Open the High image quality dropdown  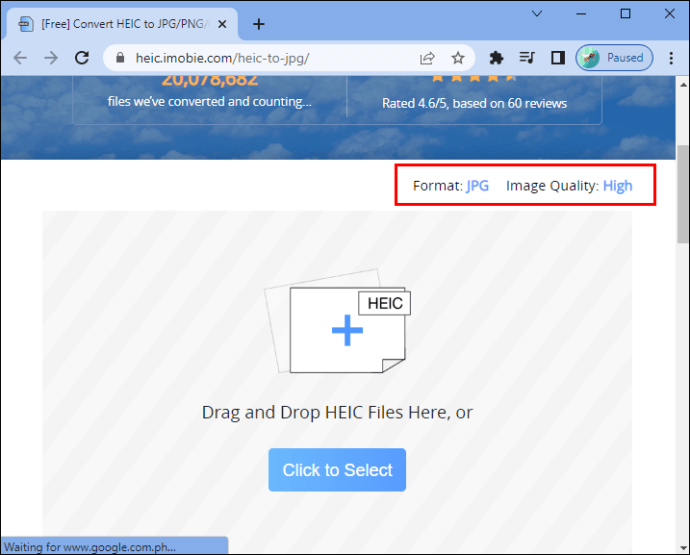[617, 186]
